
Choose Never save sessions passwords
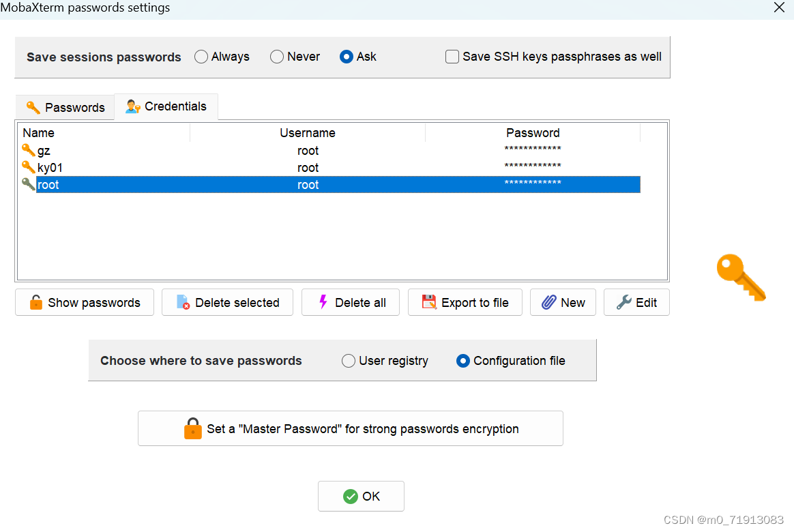pos(277,57)
